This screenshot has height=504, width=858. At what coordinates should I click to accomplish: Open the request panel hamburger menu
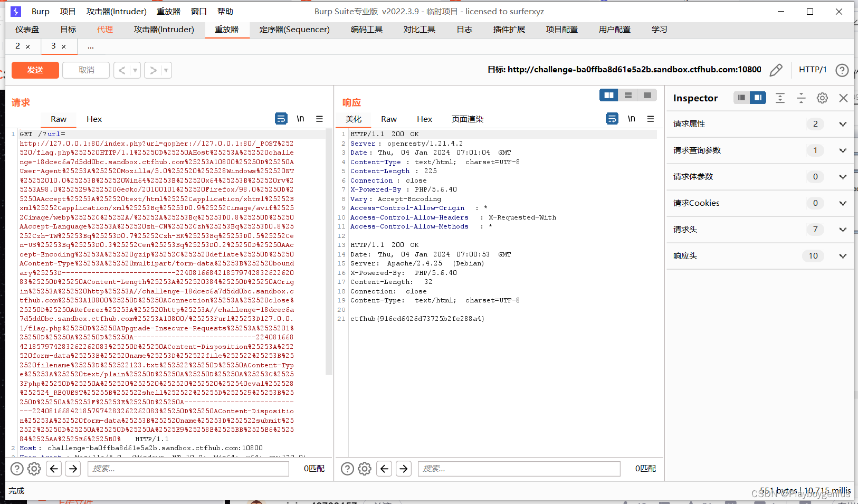(319, 119)
